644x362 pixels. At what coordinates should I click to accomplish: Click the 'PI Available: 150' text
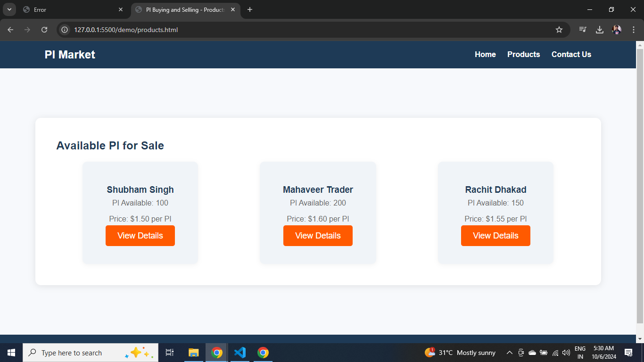tap(495, 203)
